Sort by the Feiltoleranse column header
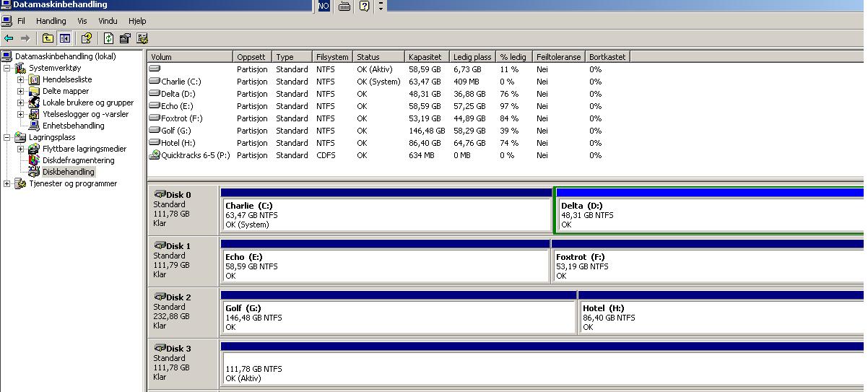Image resolution: width=868 pixels, height=392 pixels. pos(559,56)
